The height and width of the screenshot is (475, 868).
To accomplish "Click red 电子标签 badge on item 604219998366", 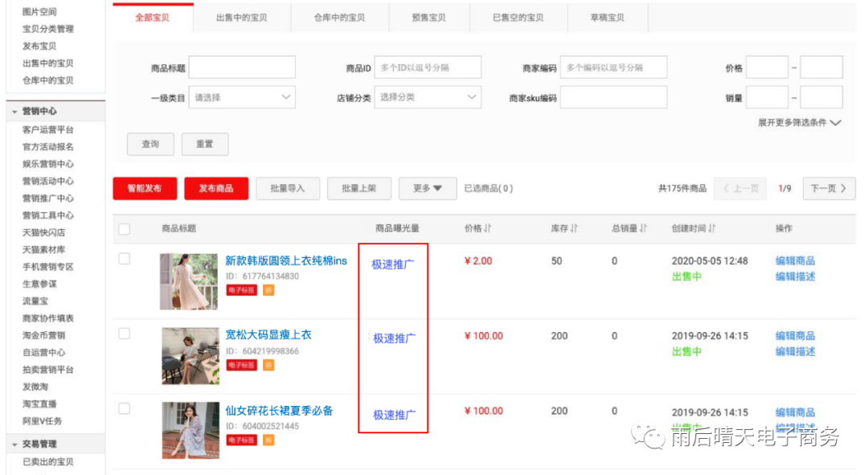I will pos(241,366).
